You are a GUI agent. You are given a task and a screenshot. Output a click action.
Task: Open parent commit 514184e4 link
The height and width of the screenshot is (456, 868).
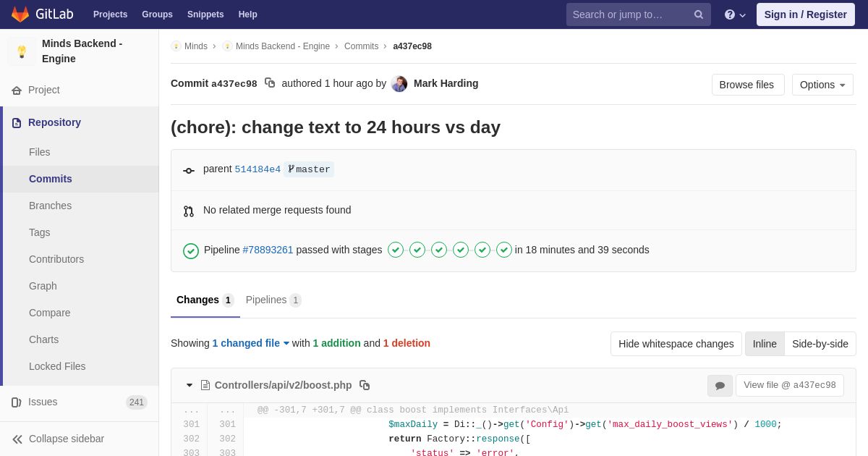pyautogui.click(x=258, y=169)
